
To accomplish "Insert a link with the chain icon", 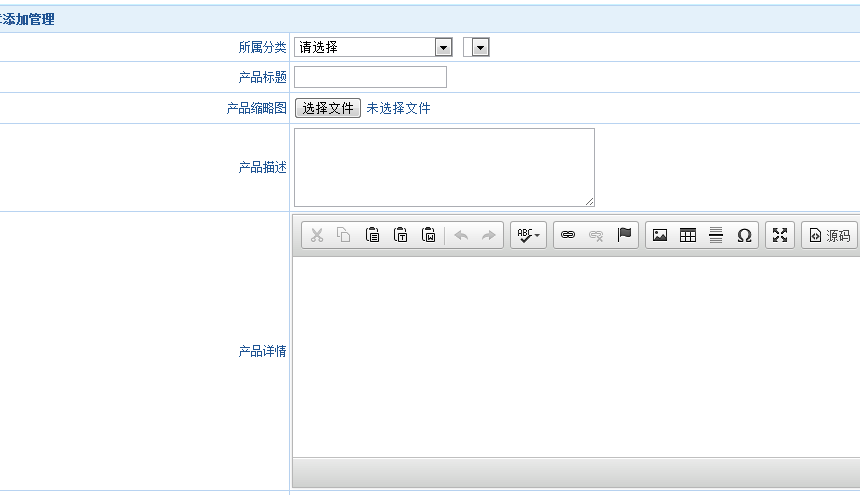I will [x=568, y=235].
